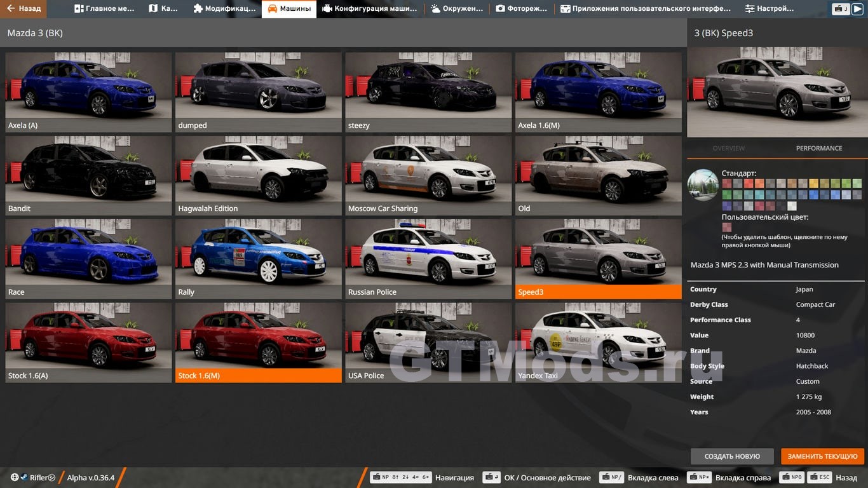Pick the violet-blue swatch starting the third row

pyautogui.click(x=727, y=206)
